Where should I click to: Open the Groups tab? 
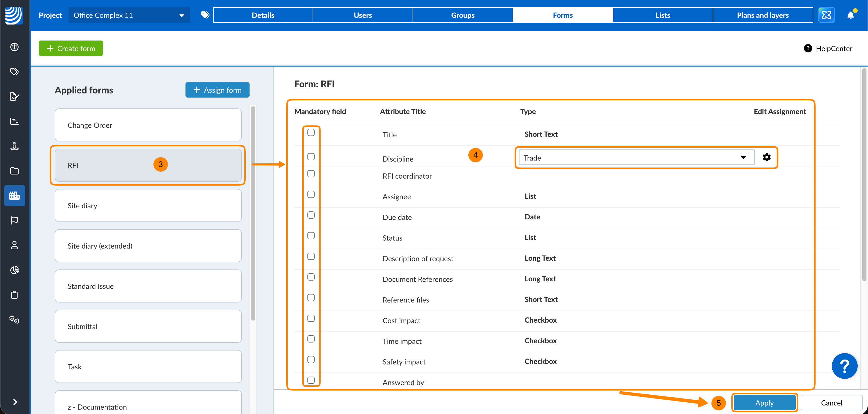462,15
